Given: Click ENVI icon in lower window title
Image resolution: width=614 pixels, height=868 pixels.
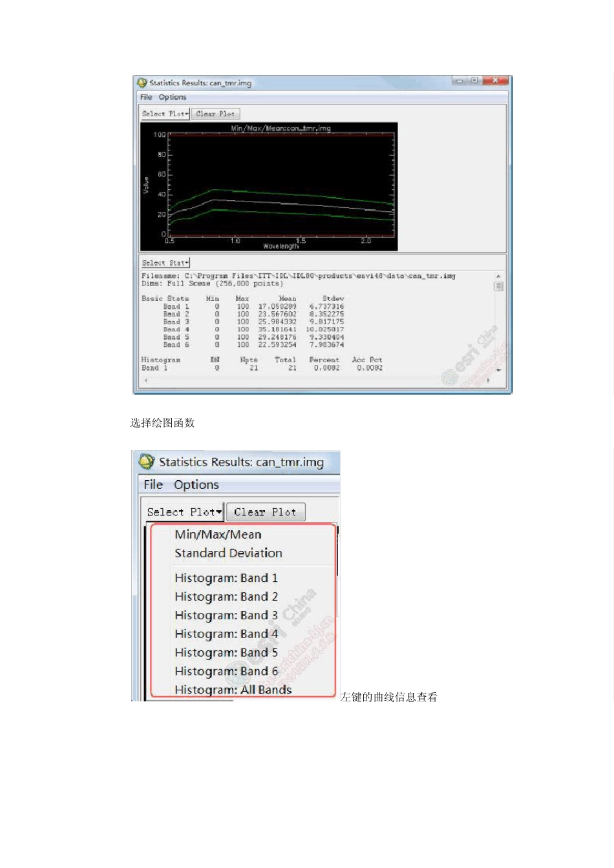Looking at the screenshot, I should point(147,462).
